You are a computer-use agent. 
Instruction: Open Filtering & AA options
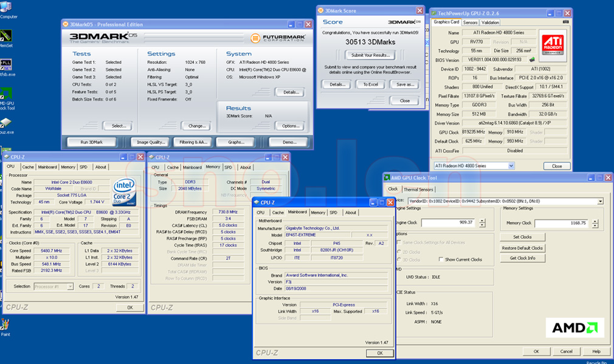click(x=193, y=142)
